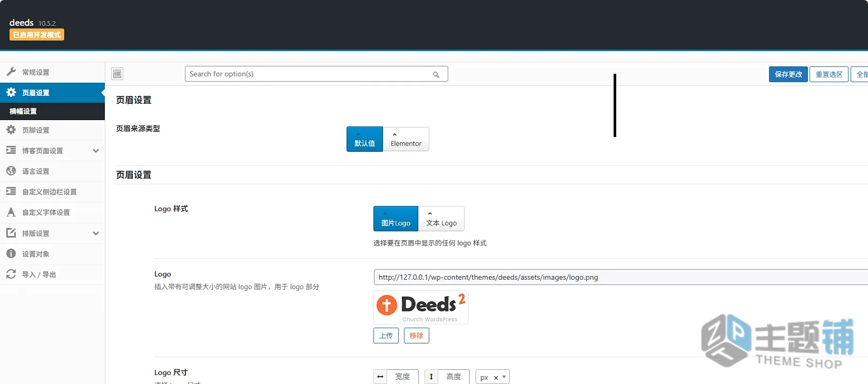Viewport: 868px width, 384px height.
Task: Click the gear icon beside 页眉设置
Action: coord(11,92)
